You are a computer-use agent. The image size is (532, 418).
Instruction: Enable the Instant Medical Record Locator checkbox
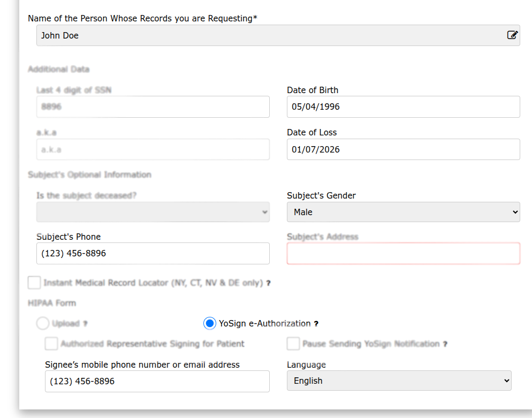(x=34, y=283)
